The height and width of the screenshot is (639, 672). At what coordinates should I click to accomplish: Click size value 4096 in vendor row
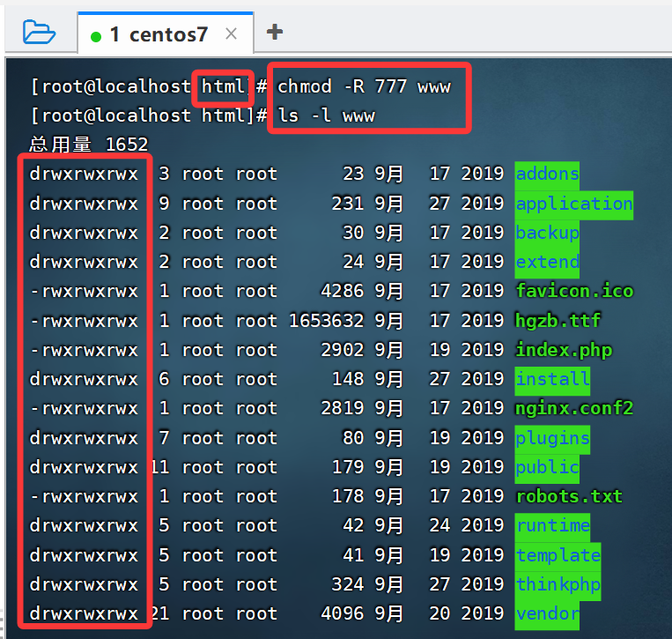point(343,614)
